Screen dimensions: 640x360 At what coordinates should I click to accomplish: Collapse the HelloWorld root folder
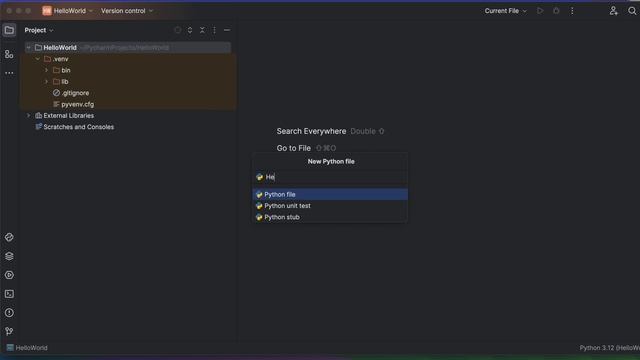click(29, 48)
